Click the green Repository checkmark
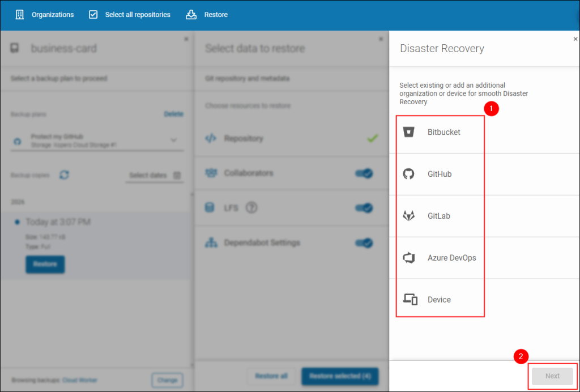Screen dimensions: 580x392 click(372, 138)
